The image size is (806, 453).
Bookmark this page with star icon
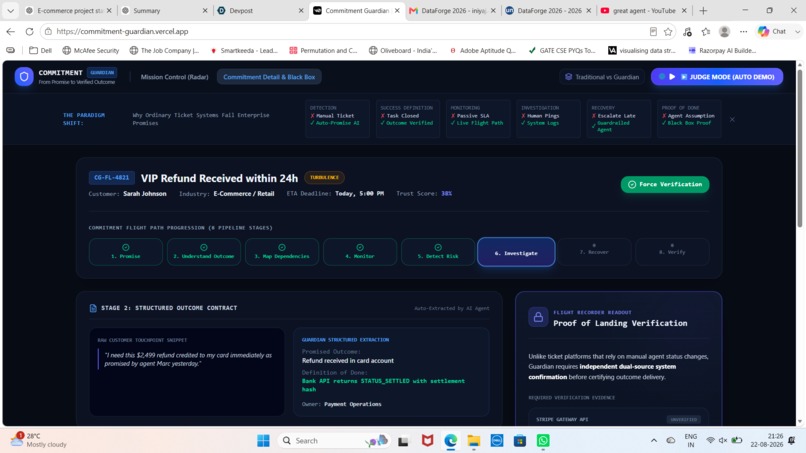coord(668,32)
